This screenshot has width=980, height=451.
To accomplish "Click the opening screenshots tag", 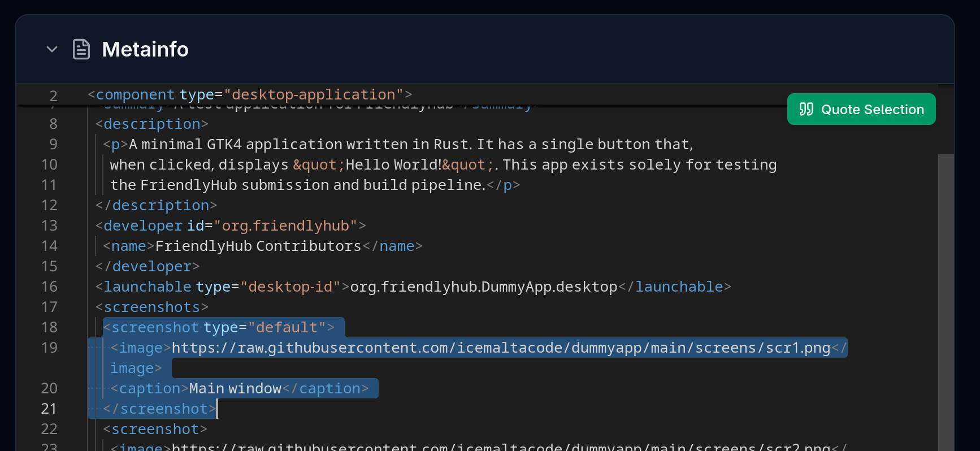I will click(x=152, y=307).
